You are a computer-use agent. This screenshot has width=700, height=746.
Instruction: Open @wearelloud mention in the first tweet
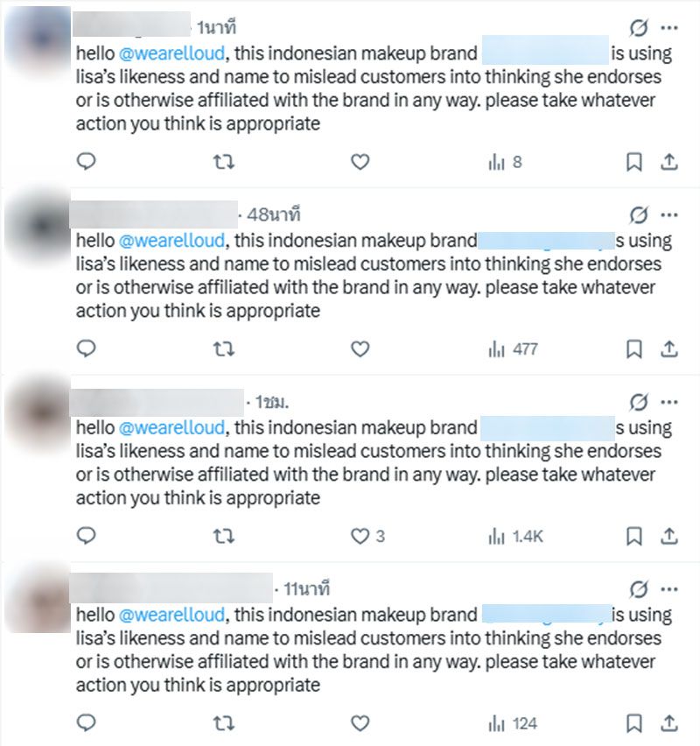[171, 53]
